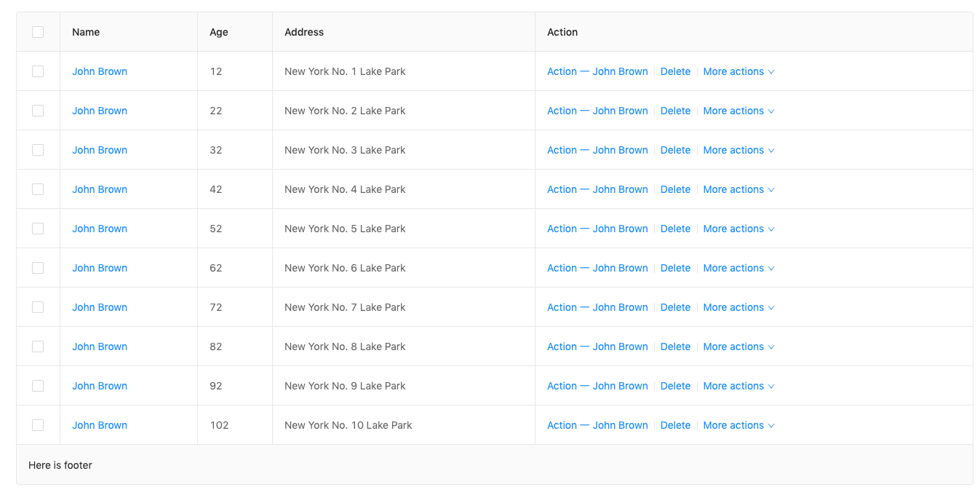The height and width of the screenshot is (495, 980).
Task: Delete the New York No. 5 Lake Park row
Action: click(x=675, y=229)
